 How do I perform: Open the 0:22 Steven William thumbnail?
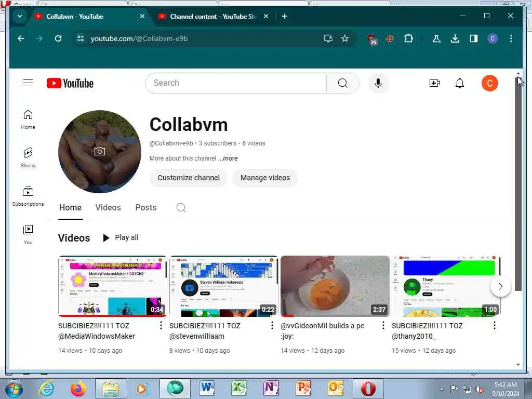click(x=223, y=286)
